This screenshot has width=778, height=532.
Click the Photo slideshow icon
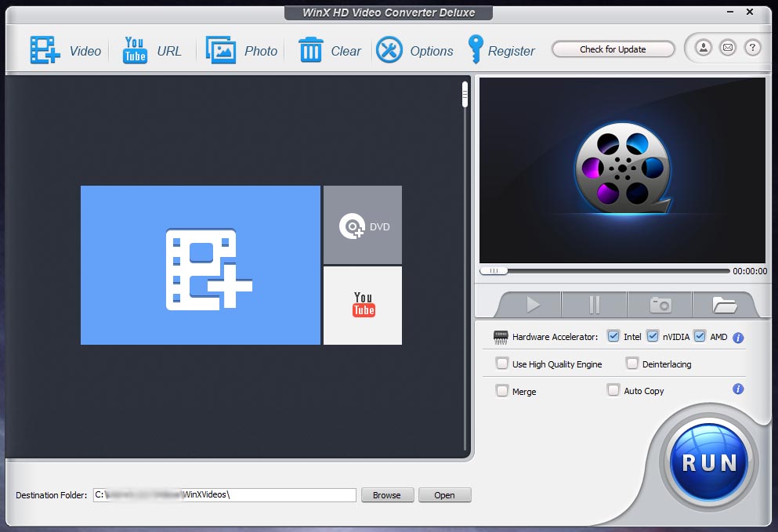220,50
